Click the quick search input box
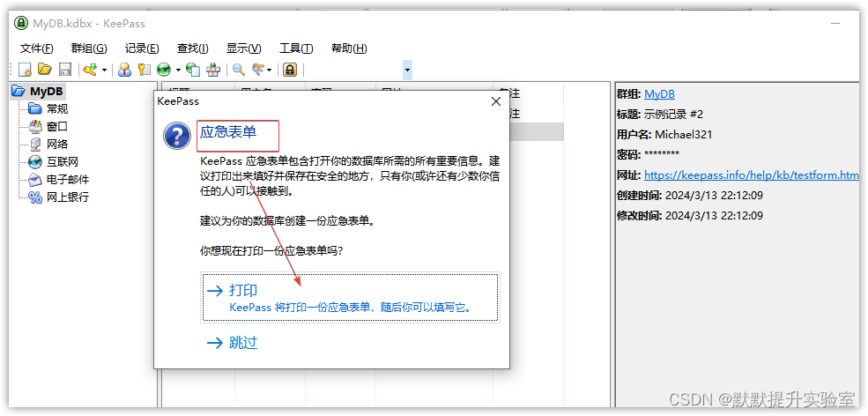Viewport: 868px width, 416px height. [354, 71]
